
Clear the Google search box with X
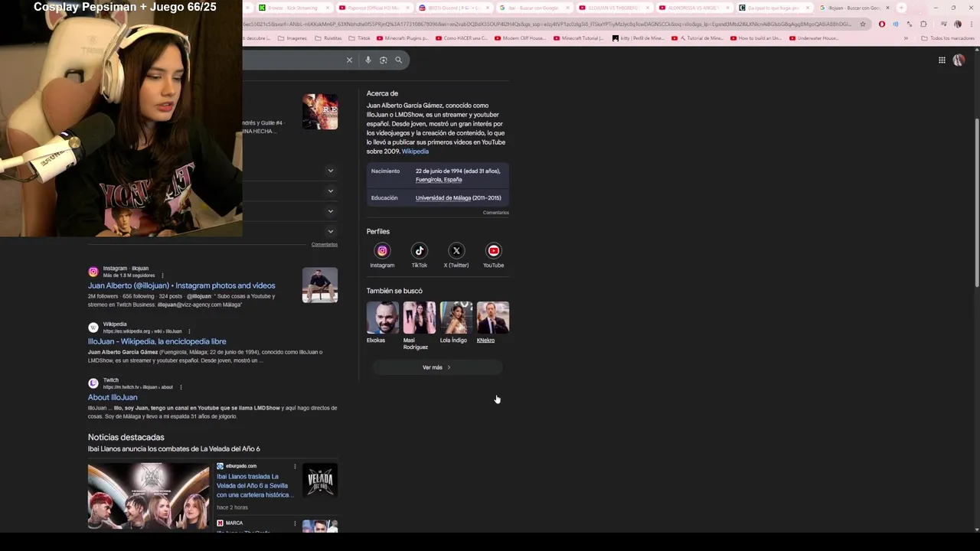click(x=349, y=60)
